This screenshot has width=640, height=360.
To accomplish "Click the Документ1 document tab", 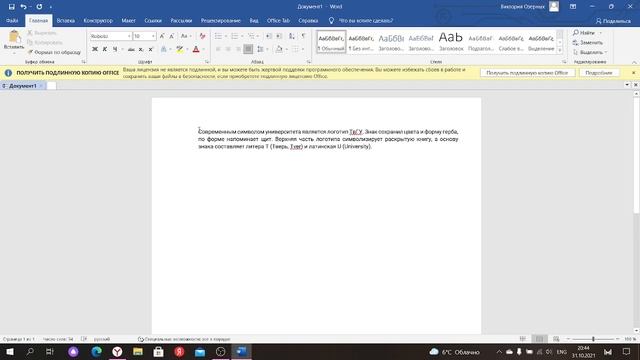I will (22, 86).
